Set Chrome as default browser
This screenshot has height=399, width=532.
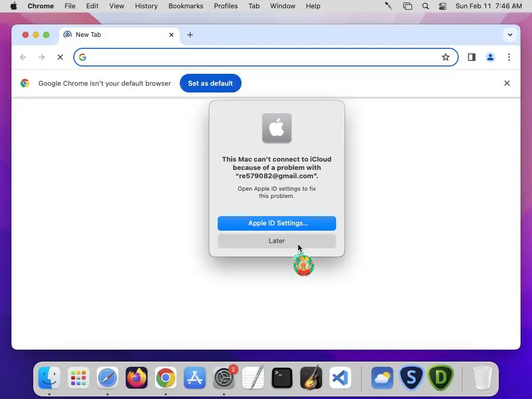coord(210,83)
